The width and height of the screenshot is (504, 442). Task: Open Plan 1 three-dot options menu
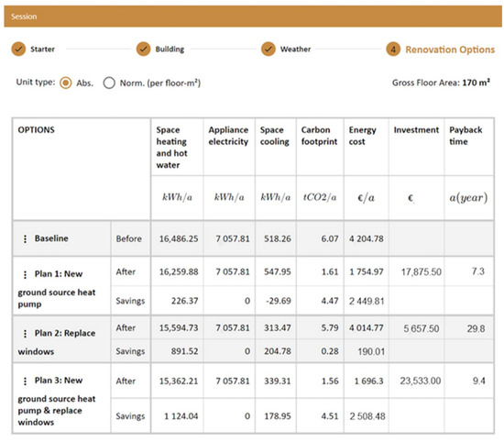point(25,274)
